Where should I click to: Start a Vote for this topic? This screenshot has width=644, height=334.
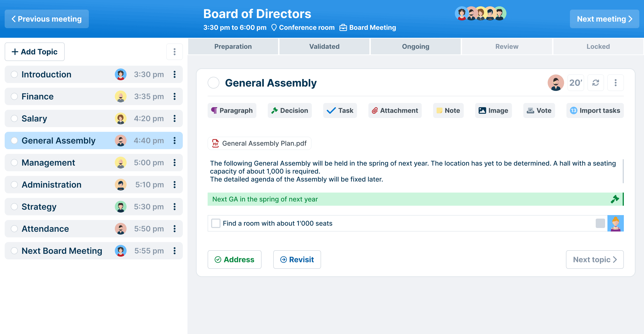click(x=539, y=110)
